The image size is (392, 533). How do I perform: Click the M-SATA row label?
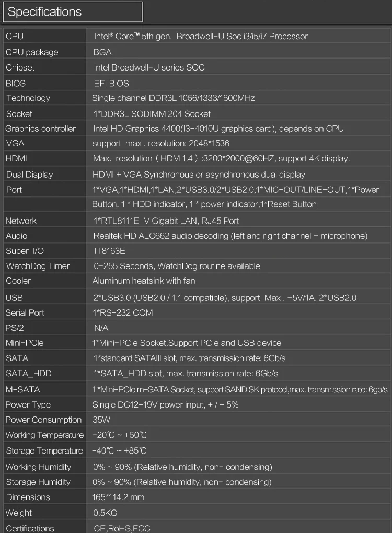click(x=23, y=389)
